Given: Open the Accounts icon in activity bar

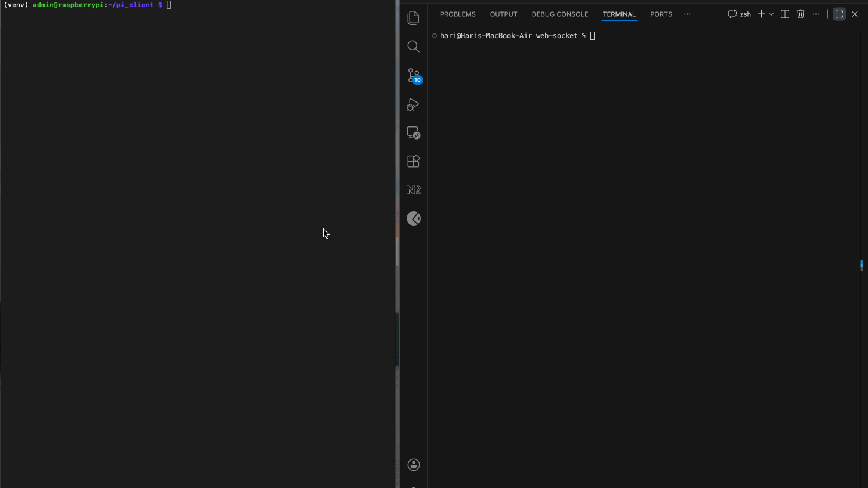Looking at the screenshot, I should tap(413, 465).
